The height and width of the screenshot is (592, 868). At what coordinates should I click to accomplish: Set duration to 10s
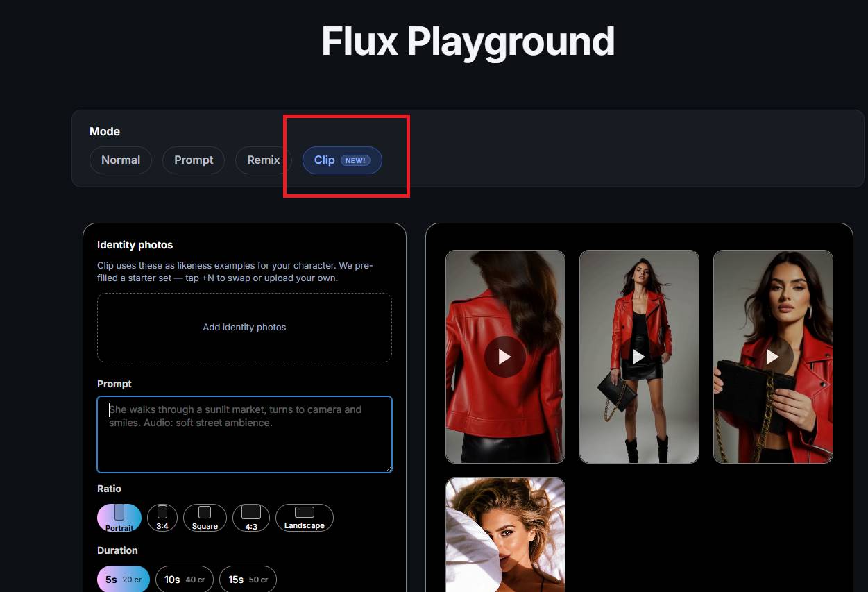(x=185, y=580)
